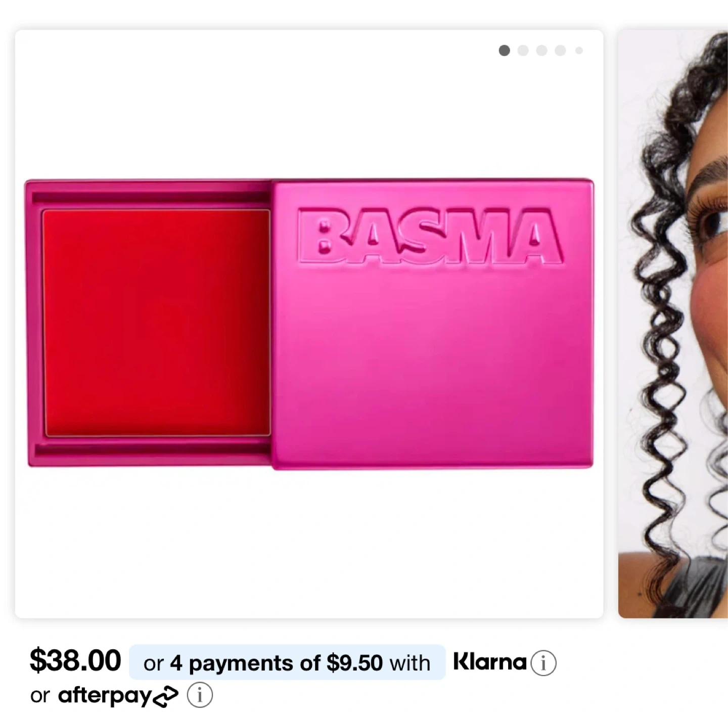Select the small fifth carousel dot

tap(579, 51)
